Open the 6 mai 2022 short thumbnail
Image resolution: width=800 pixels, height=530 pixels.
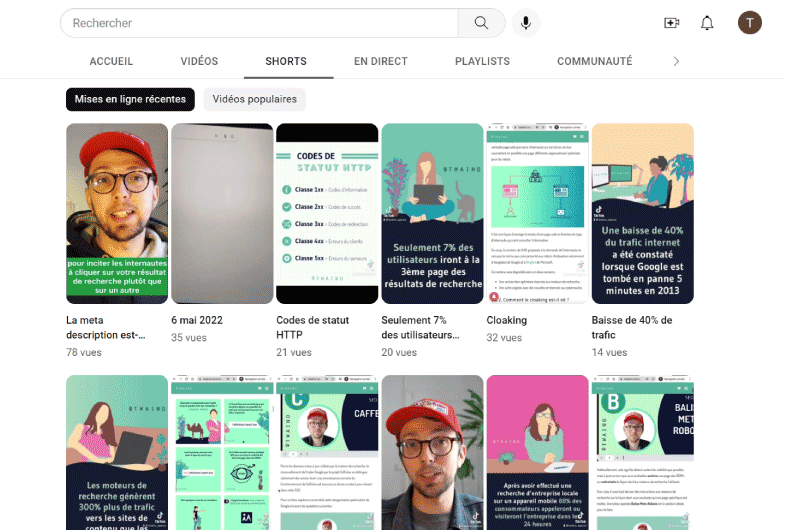click(222, 213)
